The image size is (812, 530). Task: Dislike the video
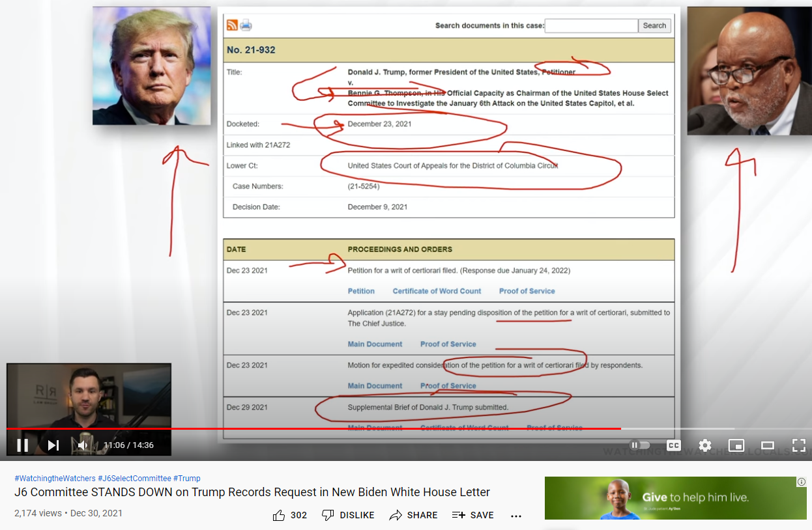click(x=348, y=515)
